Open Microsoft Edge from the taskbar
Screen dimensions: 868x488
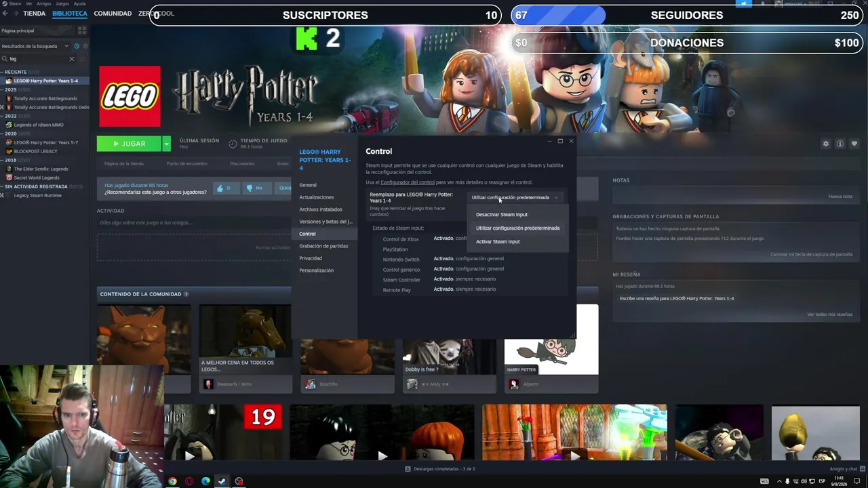(x=205, y=481)
